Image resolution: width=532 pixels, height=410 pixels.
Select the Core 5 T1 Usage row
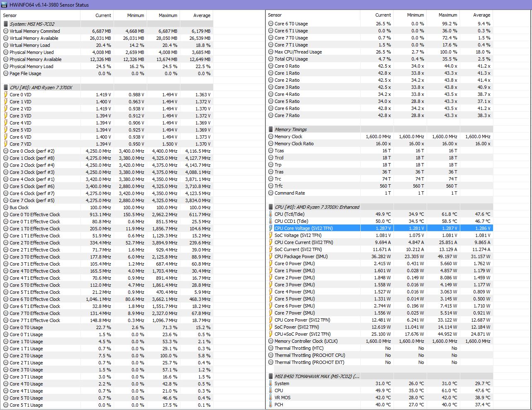pos(107,405)
